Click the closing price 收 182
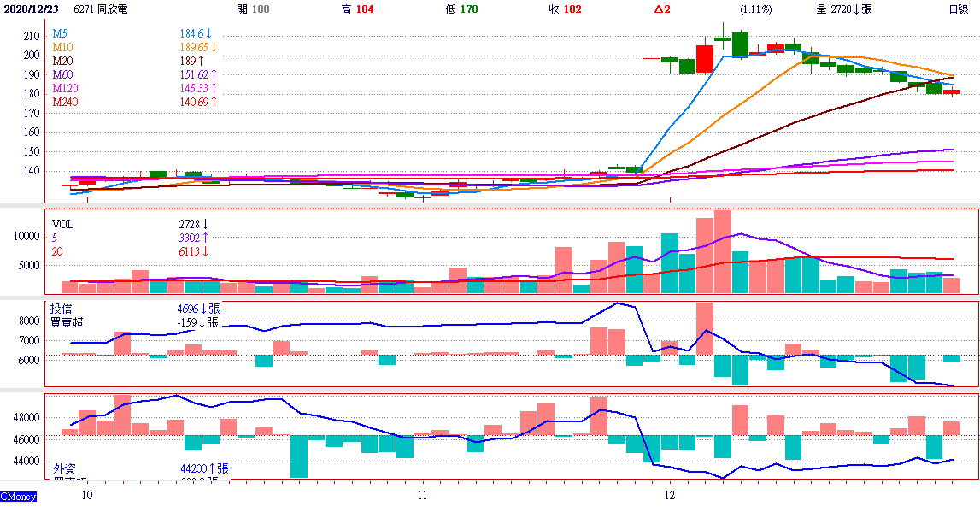Image resolution: width=980 pixels, height=512 pixels. coord(564,9)
